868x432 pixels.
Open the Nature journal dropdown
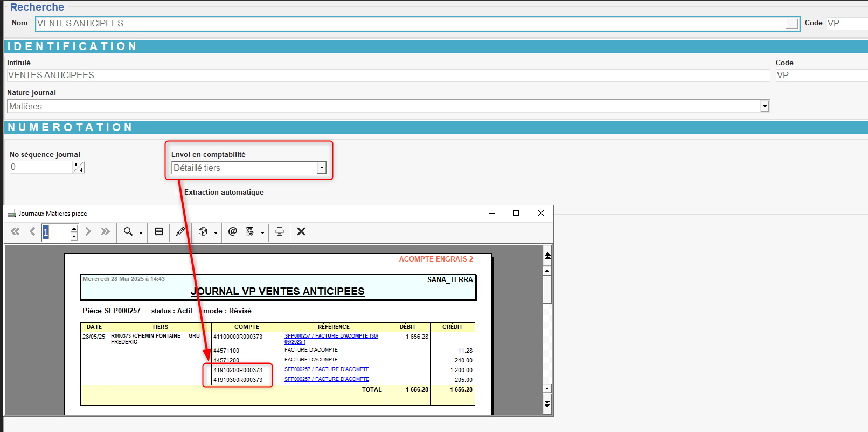click(764, 107)
